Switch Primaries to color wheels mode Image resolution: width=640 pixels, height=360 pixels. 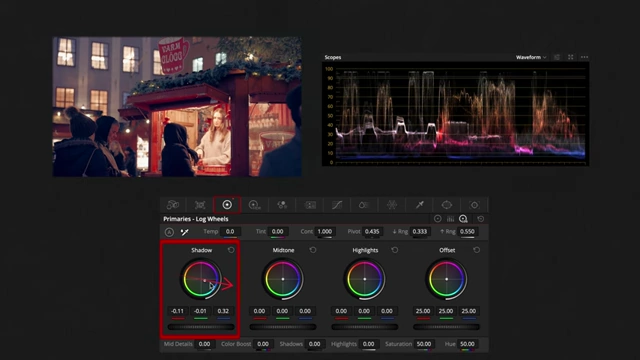coord(438,219)
